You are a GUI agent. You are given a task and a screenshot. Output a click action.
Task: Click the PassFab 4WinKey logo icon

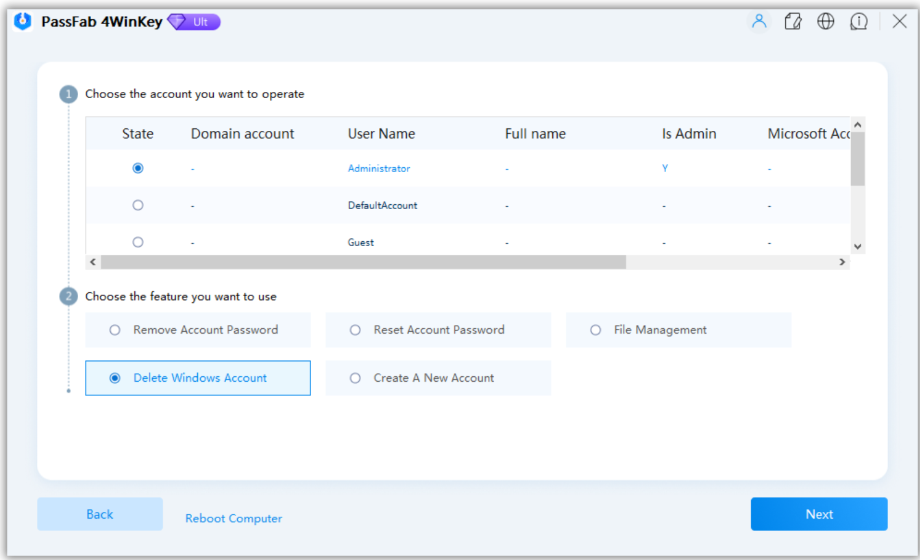pos(23,22)
